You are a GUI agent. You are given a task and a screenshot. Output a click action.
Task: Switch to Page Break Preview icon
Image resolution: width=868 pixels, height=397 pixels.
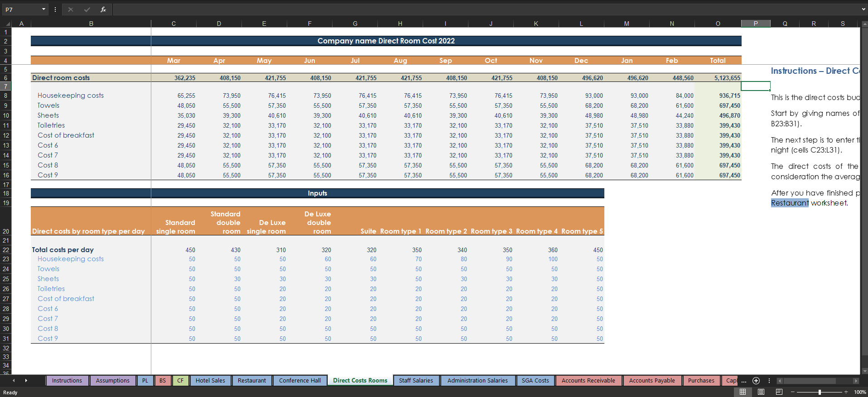point(779,392)
